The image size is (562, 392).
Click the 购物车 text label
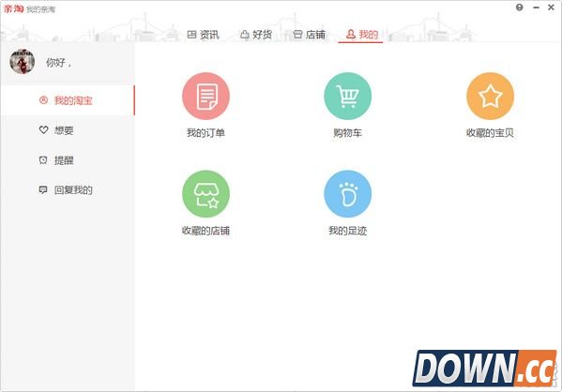[x=348, y=133]
